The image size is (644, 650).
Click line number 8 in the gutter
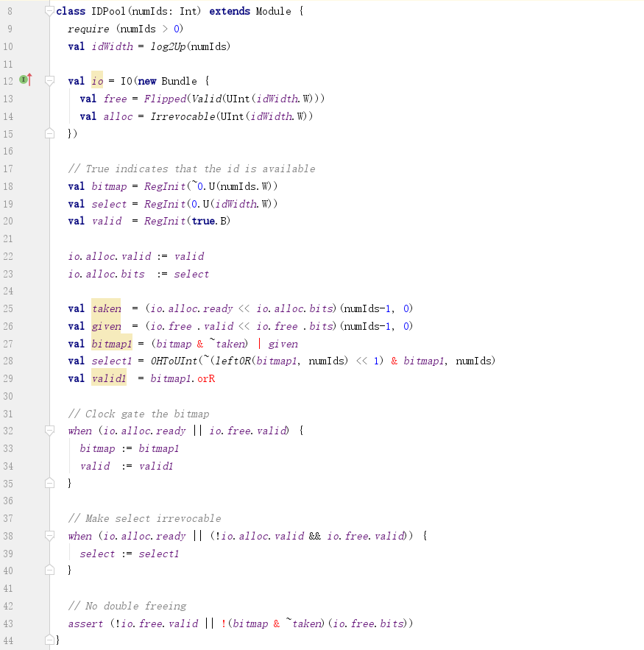point(10,12)
